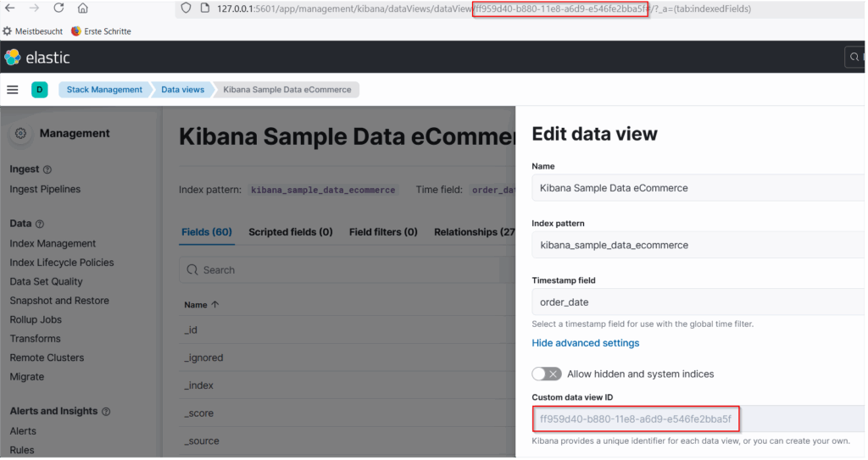
Task: Open the hamburger navigation menu
Action: point(13,90)
